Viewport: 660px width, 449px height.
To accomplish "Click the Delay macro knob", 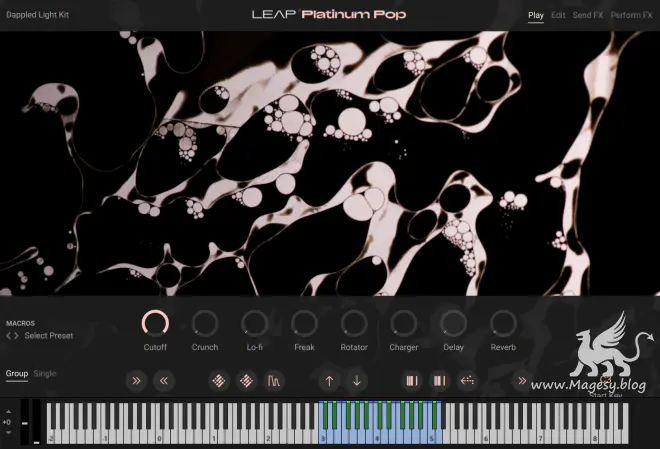I will click(x=453, y=324).
